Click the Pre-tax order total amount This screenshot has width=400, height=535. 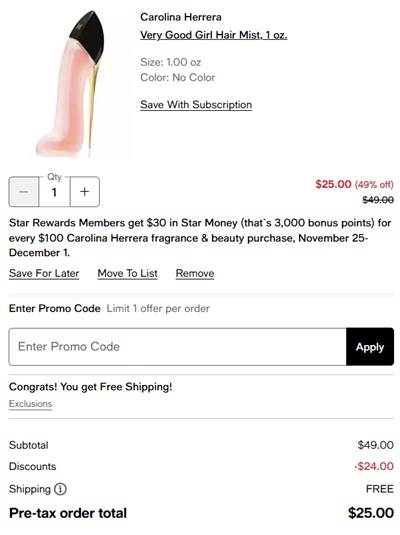pyautogui.click(x=371, y=513)
